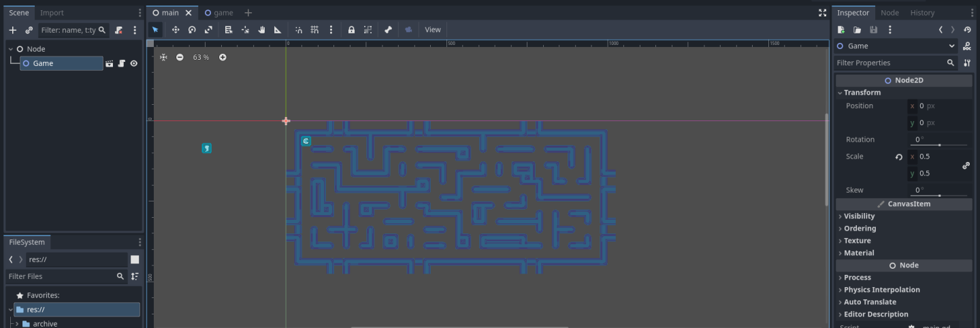Focus the scene tree filter field

[73, 30]
